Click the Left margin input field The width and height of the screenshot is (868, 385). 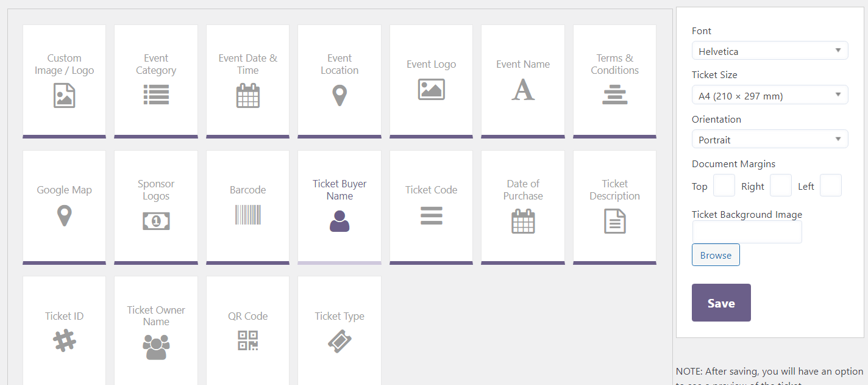tap(831, 185)
